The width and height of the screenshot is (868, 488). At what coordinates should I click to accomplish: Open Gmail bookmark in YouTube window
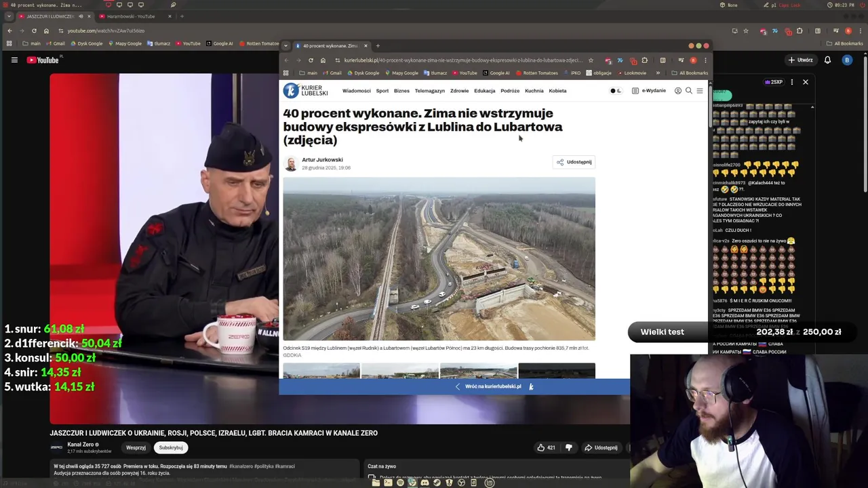(x=56, y=43)
